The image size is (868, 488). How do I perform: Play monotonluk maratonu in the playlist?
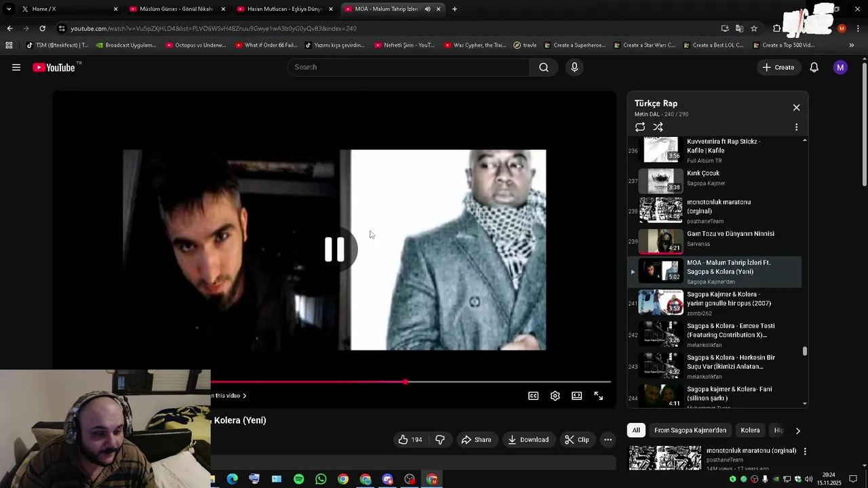point(715,211)
